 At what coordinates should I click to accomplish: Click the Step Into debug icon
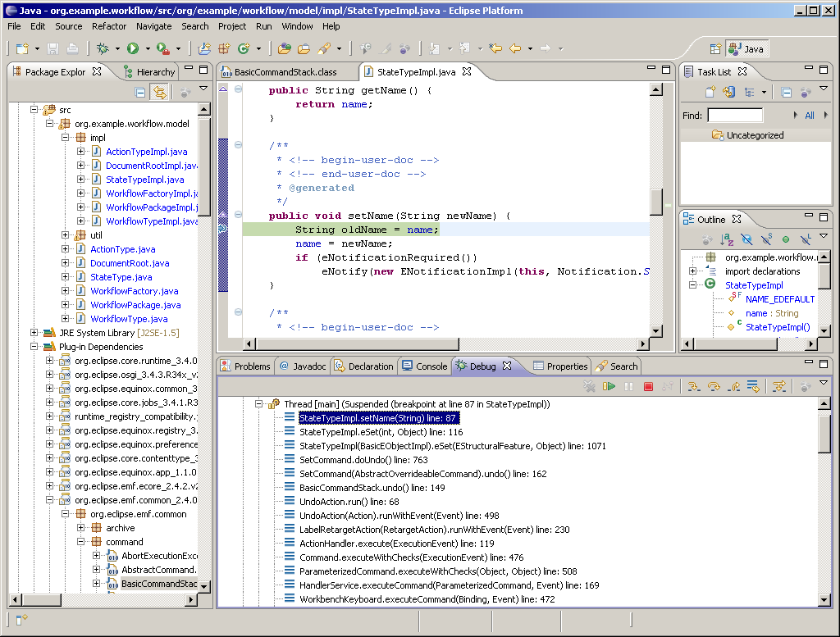[694, 386]
